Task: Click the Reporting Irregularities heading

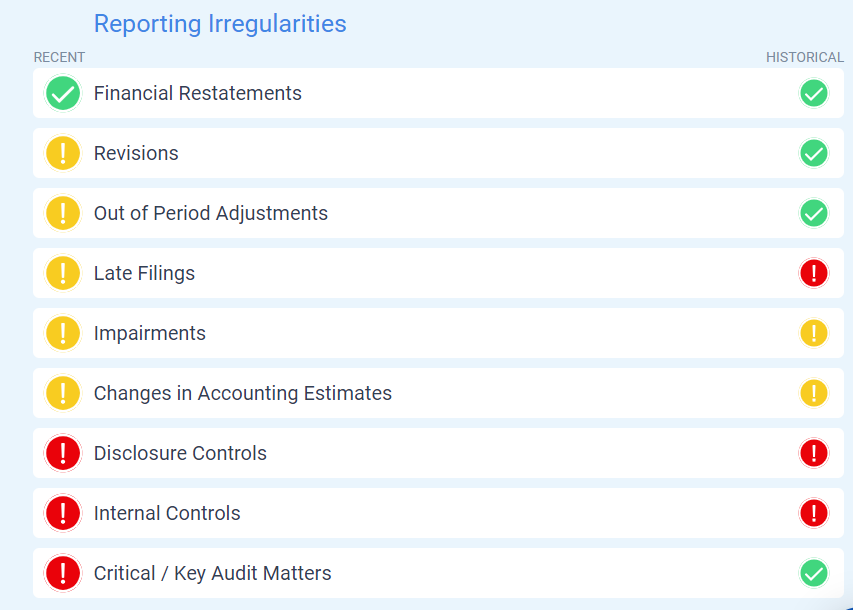Action: point(220,24)
